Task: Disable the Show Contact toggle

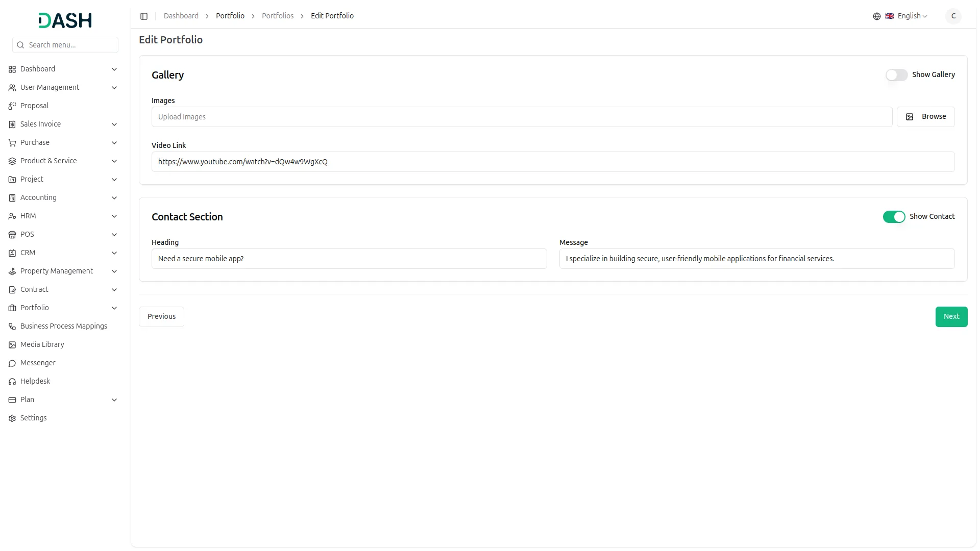Action: point(894,217)
